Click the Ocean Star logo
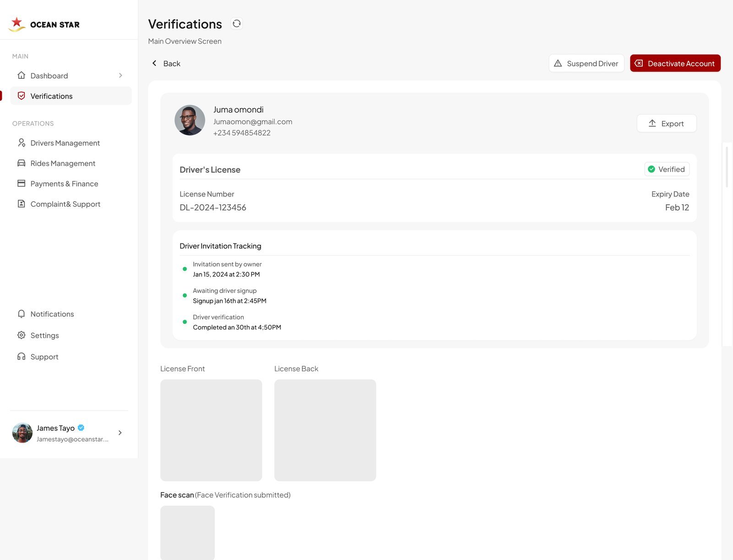 [44, 24]
